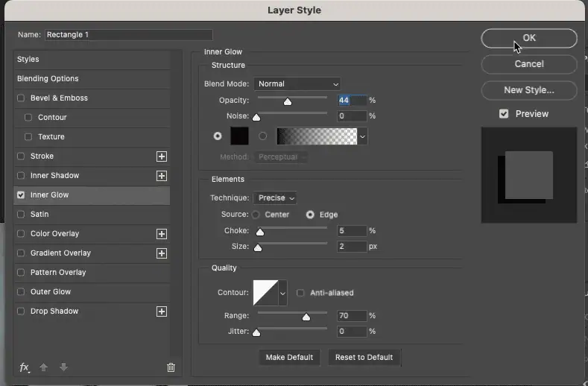Toggle the Preview checkbox

(504, 114)
